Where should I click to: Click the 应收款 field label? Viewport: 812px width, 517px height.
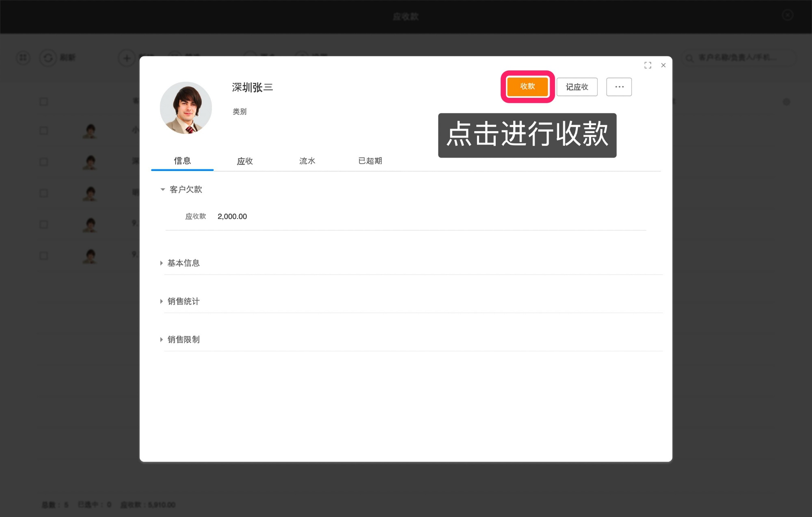(x=196, y=216)
